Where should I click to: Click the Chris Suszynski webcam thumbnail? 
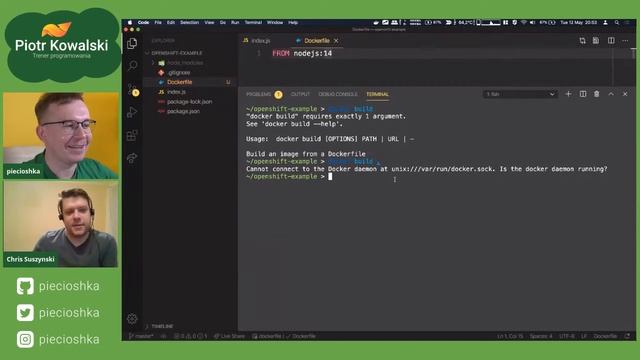61,224
